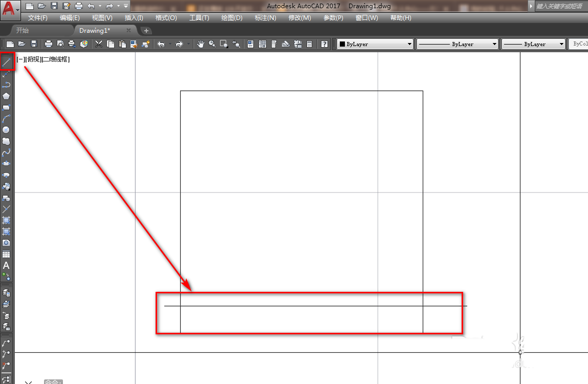Add a new drawing tab with plus button
The width and height of the screenshot is (588, 384).
[x=146, y=31]
